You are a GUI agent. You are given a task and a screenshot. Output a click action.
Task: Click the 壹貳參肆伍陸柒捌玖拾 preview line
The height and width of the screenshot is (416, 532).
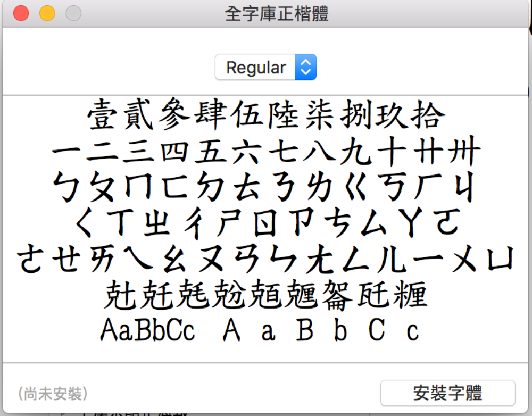pos(267,114)
